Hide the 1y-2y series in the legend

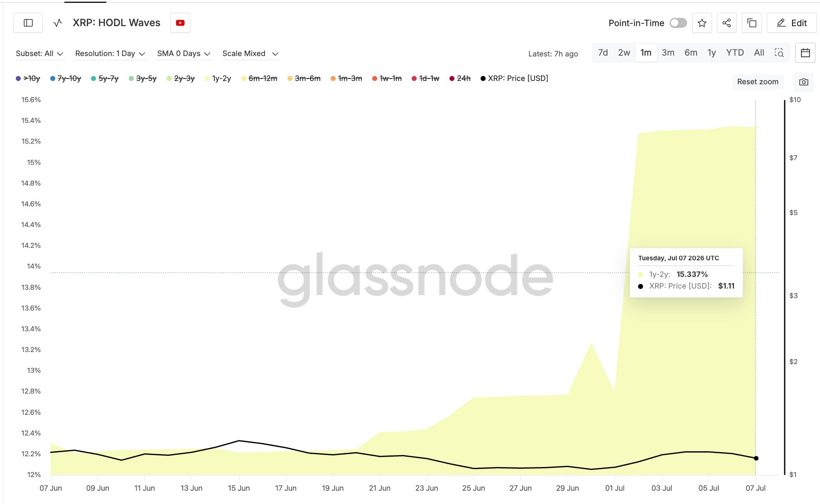click(x=218, y=78)
